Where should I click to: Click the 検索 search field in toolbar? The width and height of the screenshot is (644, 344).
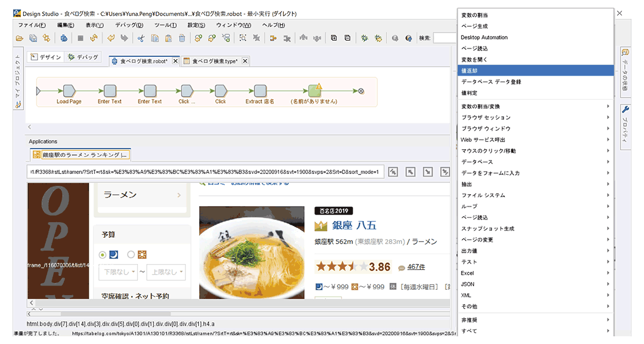[x=444, y=38]
